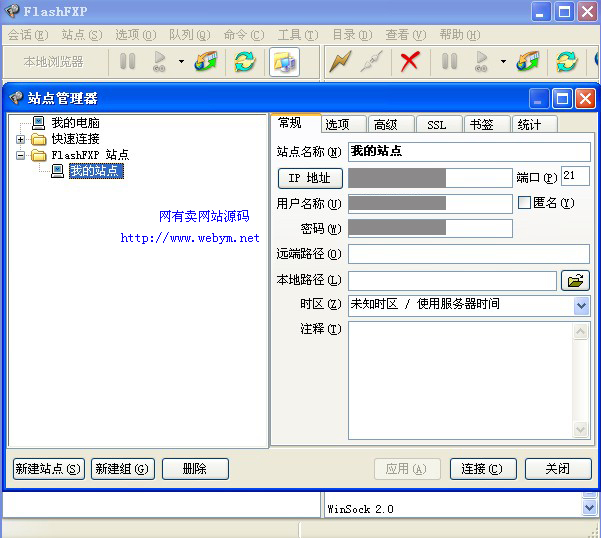This screenshot has width=601, height=538.
Task: Click the red X abort icon
Action: coord(410,61)
